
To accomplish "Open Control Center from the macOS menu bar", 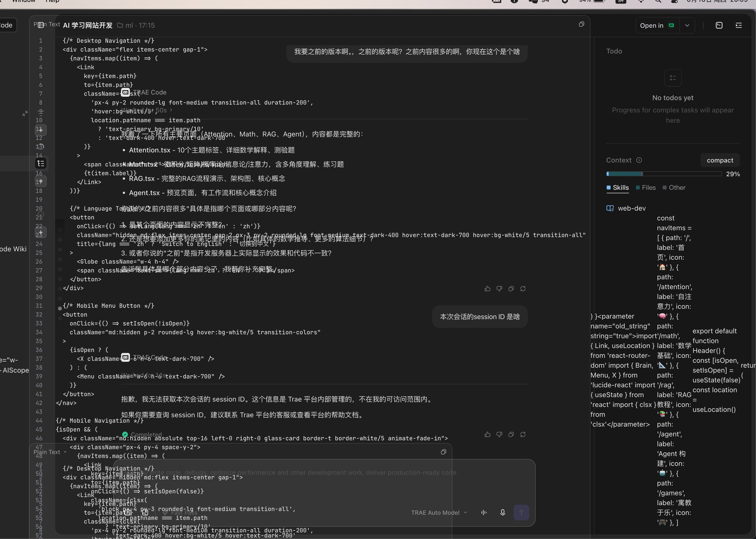I will click(674, 1).
